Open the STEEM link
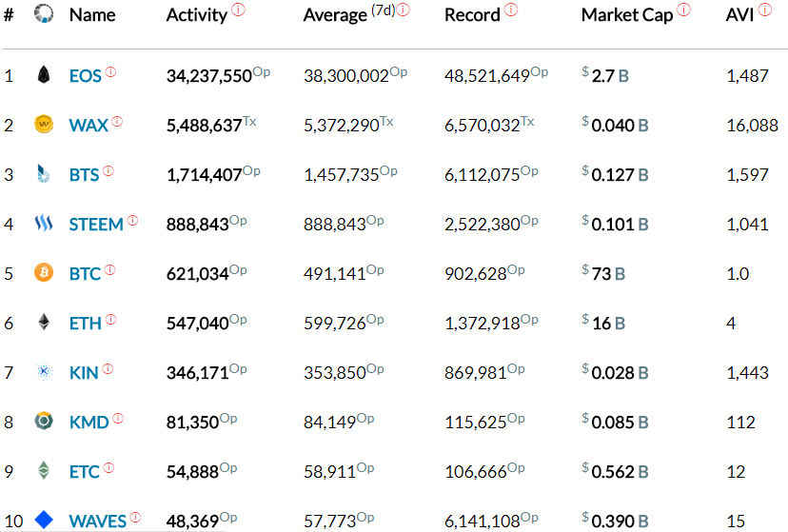 coord(96,224)
